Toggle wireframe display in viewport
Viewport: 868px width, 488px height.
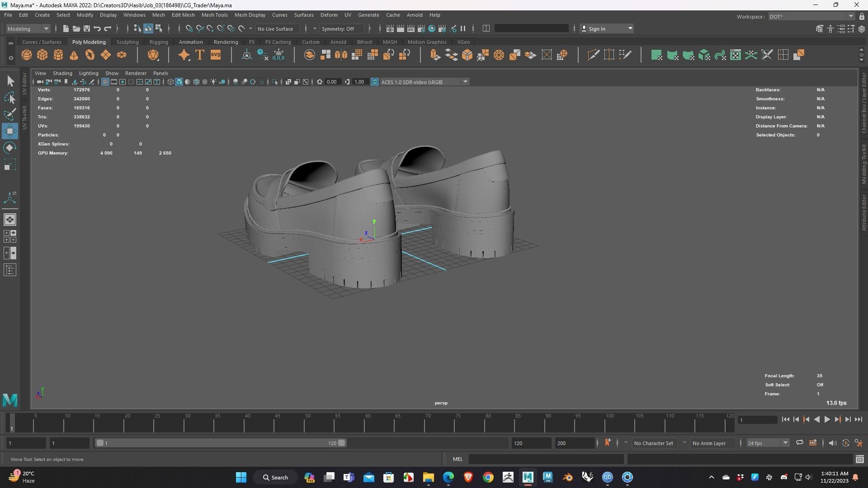pos(170,82)
